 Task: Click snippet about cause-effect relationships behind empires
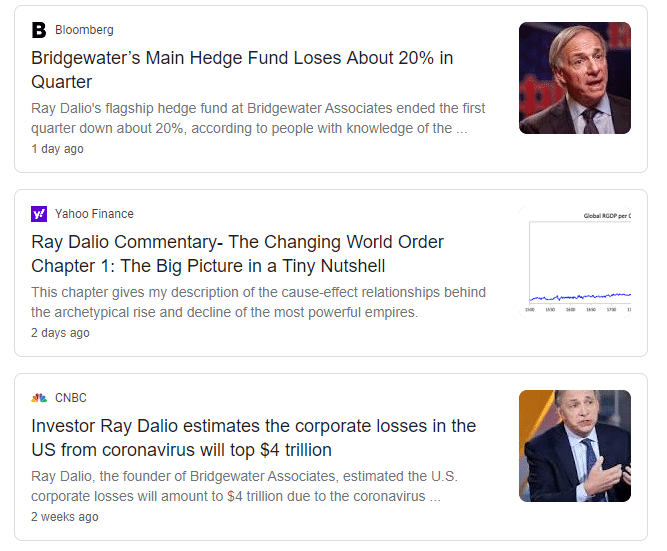(258, 302)
